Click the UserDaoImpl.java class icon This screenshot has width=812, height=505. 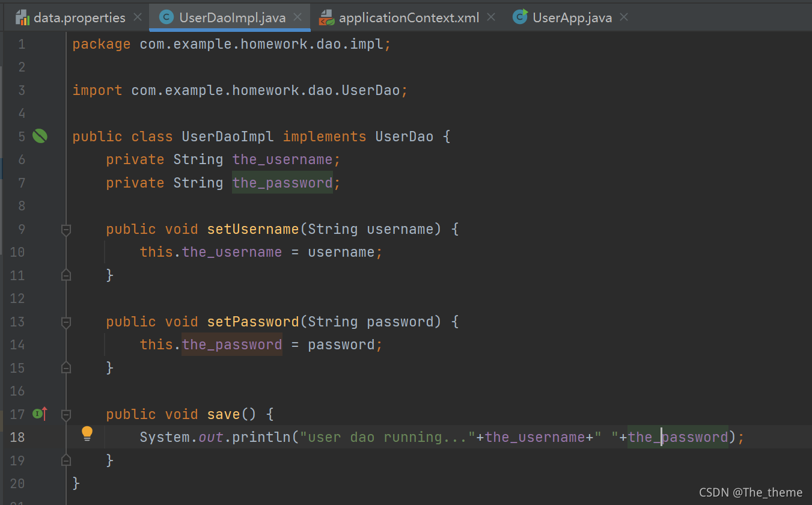166,17
